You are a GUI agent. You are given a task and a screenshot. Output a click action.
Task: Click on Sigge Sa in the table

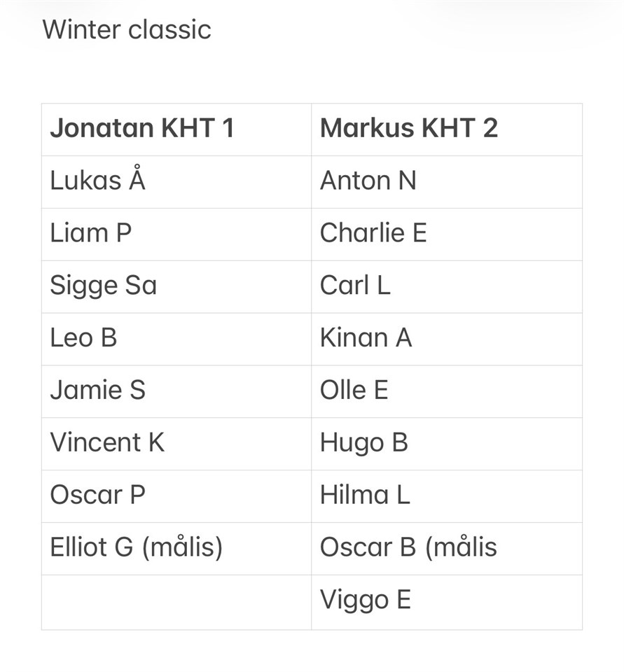tap(104, 286)
